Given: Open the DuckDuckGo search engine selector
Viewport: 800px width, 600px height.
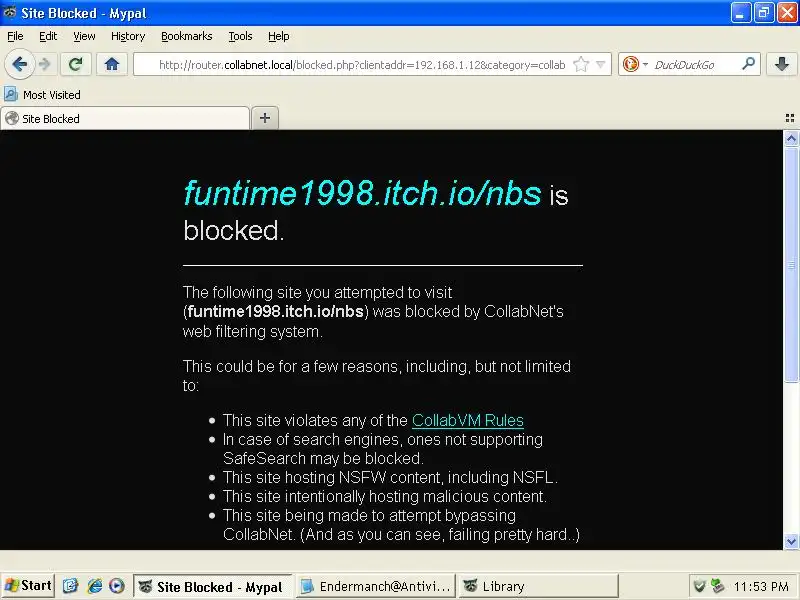Looking at the screenshot, I should pyautogui.click(x=635, y=65).
